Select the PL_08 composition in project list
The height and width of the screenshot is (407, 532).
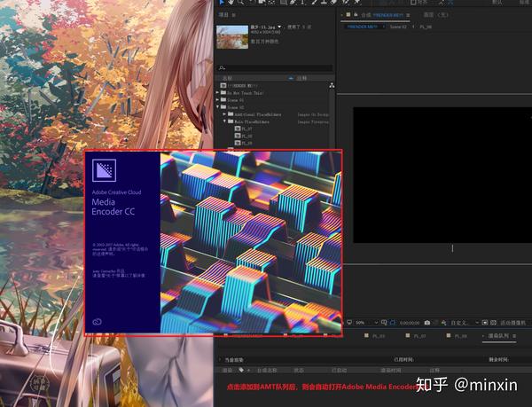tap(245, 136)
